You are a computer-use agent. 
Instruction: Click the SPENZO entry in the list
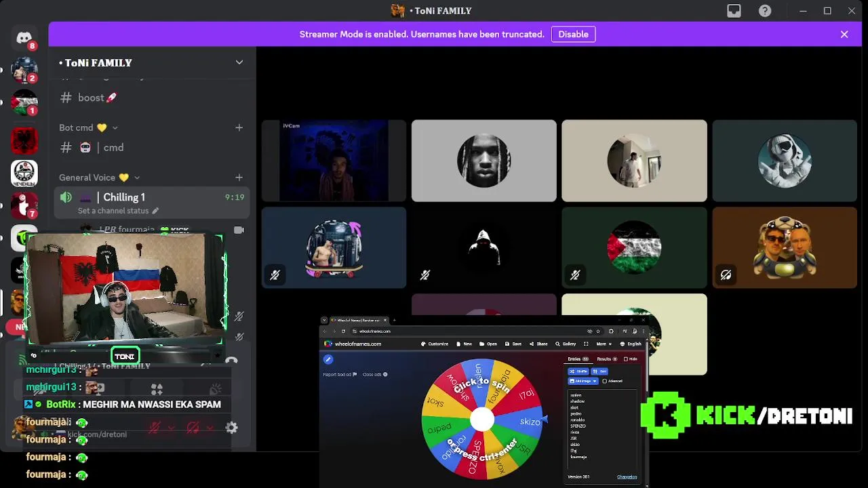pyautogui.click(x=578, y=426)
